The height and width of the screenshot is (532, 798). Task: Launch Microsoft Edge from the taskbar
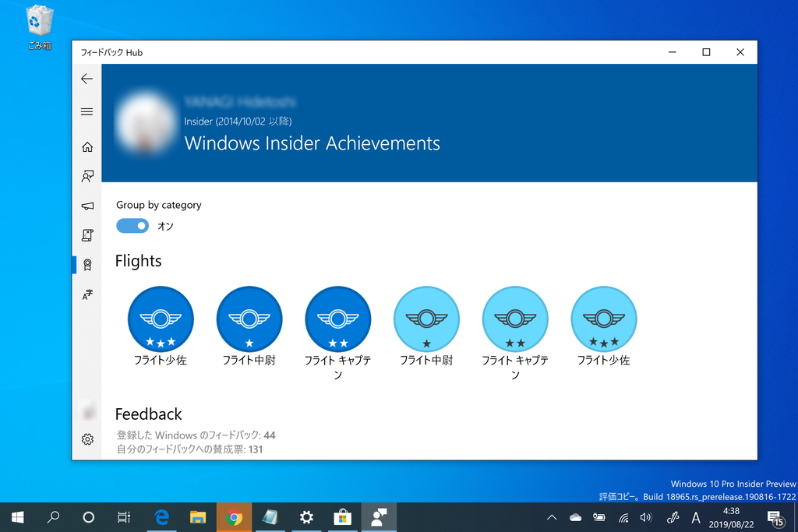(161, 517)
